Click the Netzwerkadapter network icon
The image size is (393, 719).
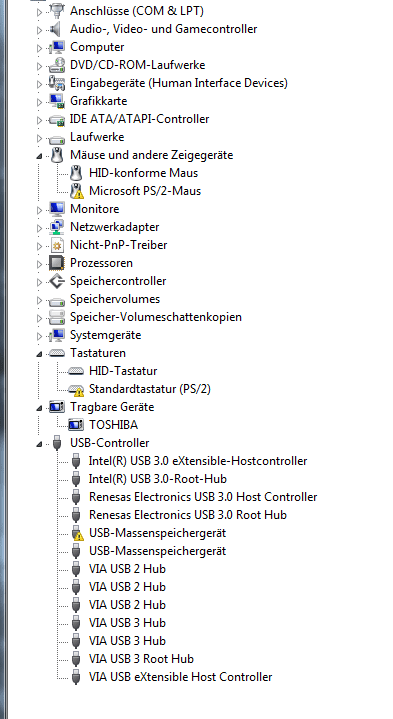(x=57, y=227)
